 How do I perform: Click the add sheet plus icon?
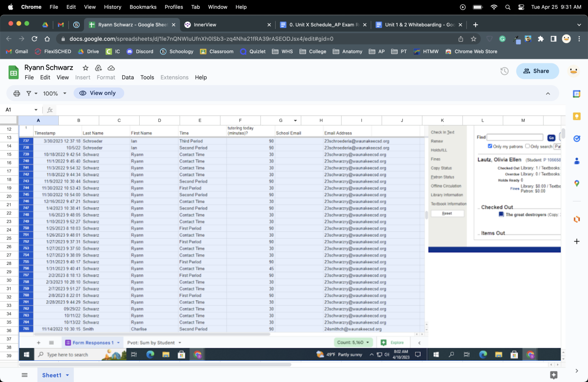(39, 343)
